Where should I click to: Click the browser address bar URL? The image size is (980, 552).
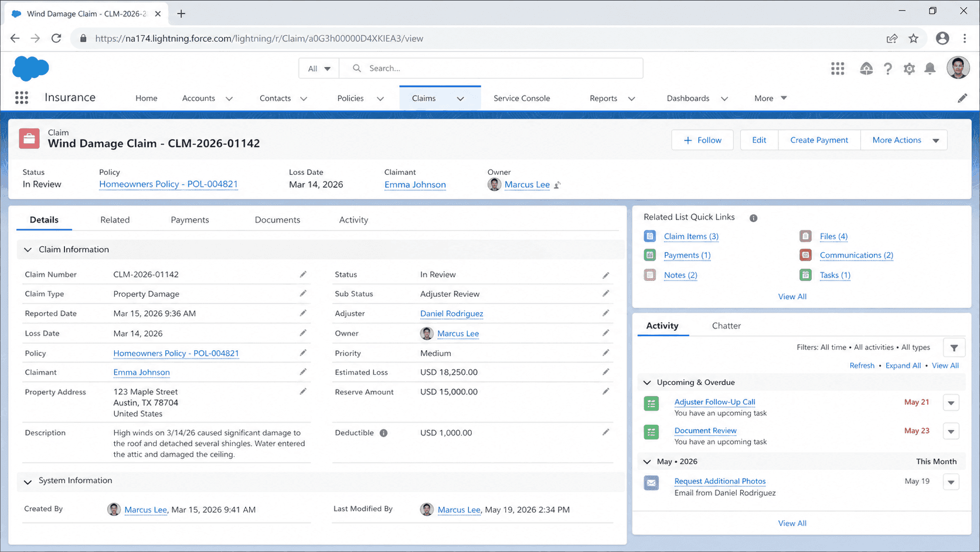259,39
